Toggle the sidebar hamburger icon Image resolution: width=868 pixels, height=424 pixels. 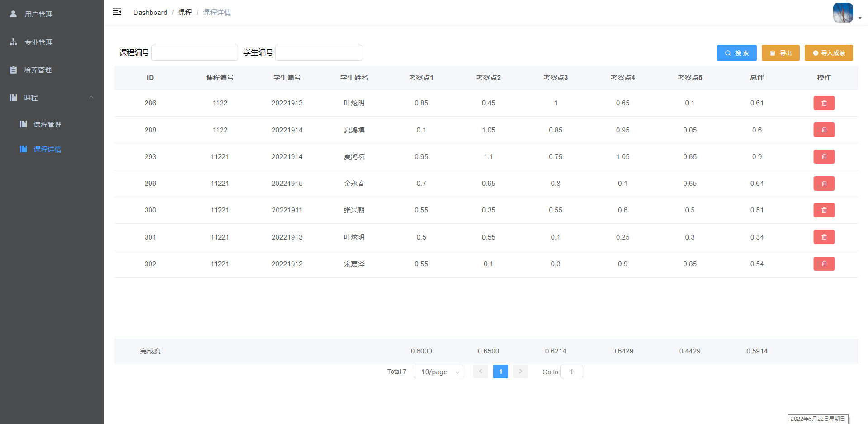[117, 12]
